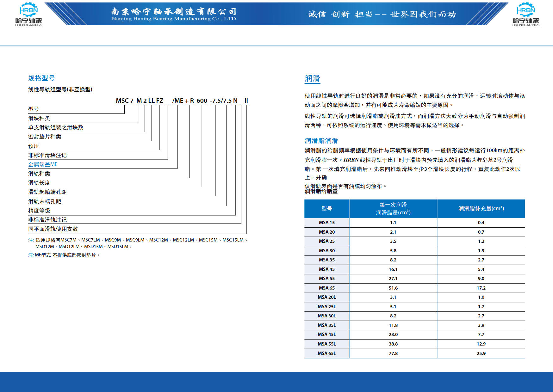Viewport: 553px width, 392px height.
Task: Click the 'MSA 65L' table row label
Action: (x=327, y=353)
